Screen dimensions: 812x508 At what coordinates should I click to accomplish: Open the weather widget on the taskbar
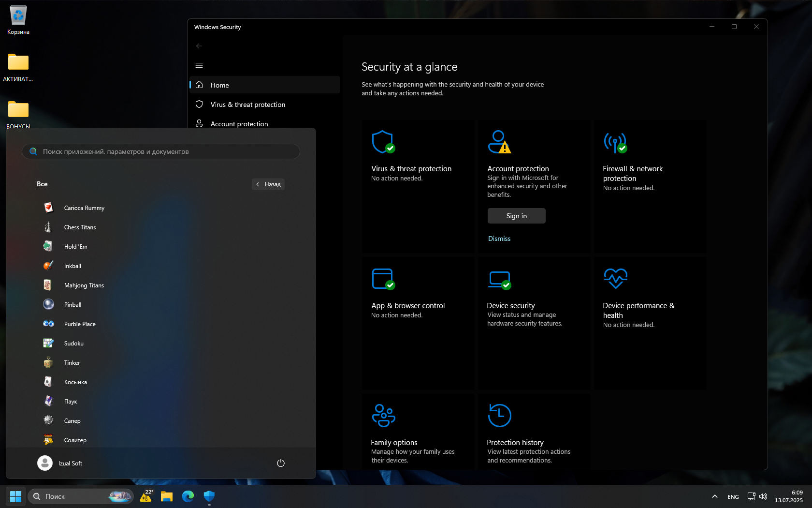tap(146, 496)
